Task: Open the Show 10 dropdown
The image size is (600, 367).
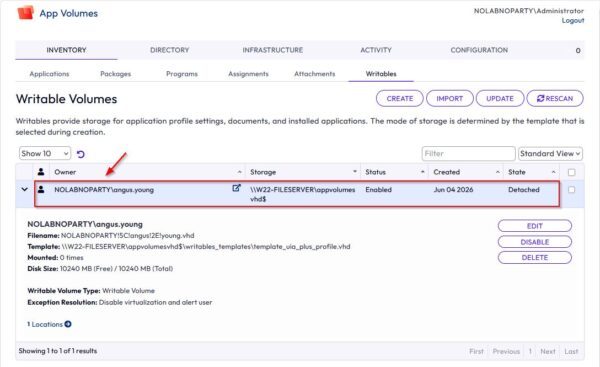Action: coord(45,153)
